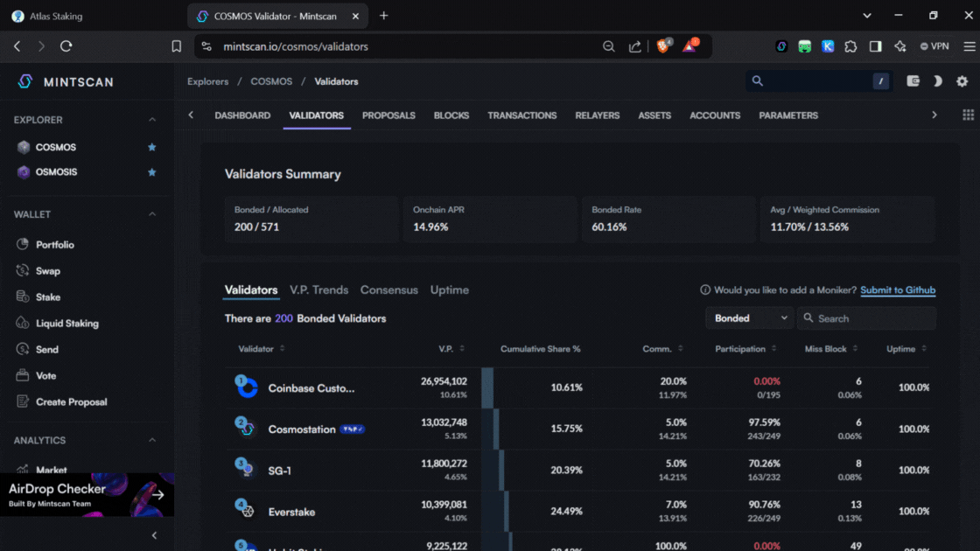Unfavorite COSMOS using its star

pos(152,148)
